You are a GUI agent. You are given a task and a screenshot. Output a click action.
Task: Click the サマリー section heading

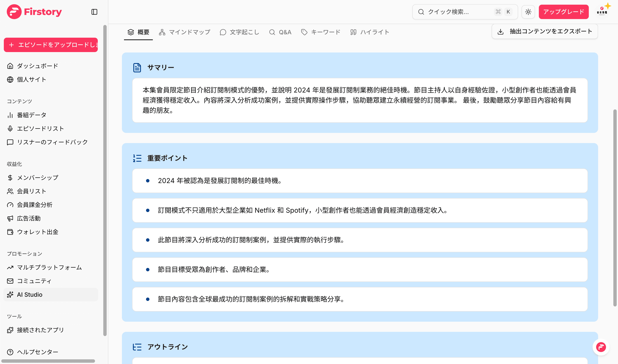coord(161,68)
